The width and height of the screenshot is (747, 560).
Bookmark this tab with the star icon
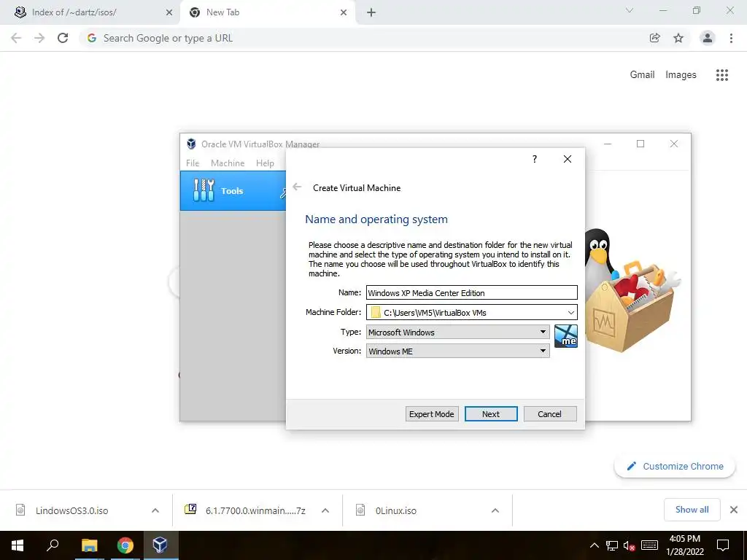pos(678,38)
